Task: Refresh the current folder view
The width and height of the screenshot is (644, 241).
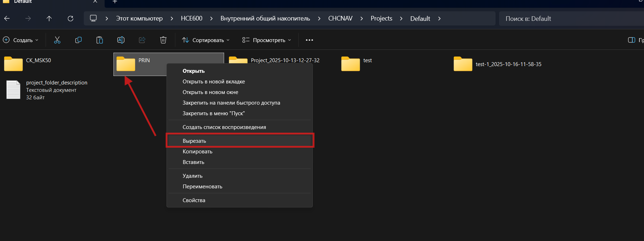Action: pos(70,18)
